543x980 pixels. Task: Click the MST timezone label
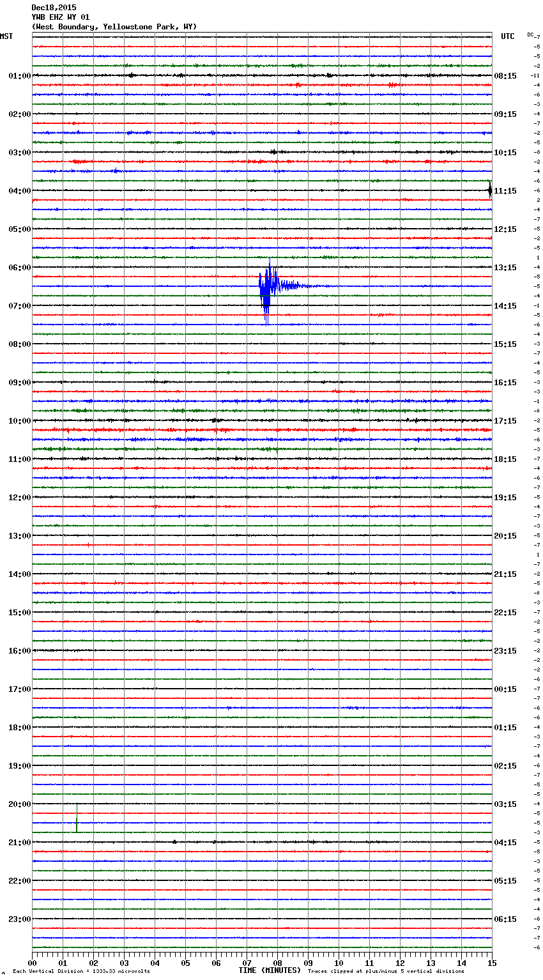coord(6,36)
